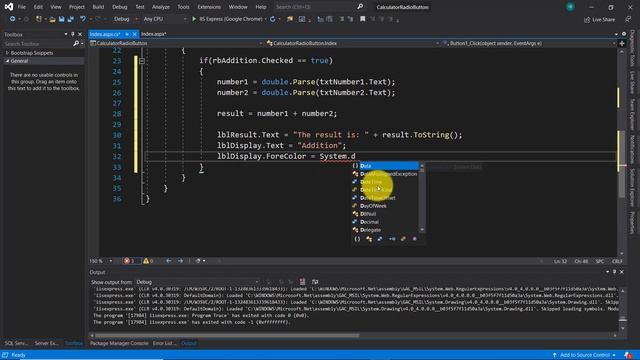This screenshot has height=360, width=640.
Task: Switch to Package Manager Console tab
Action: (x=119, y=343)
